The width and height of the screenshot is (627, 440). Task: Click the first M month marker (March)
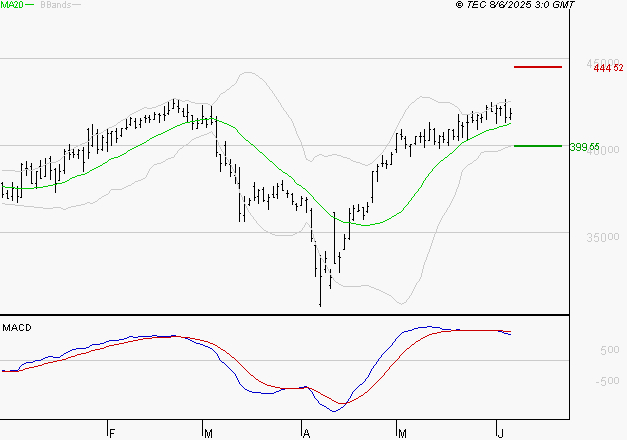pyautogui.click(x=208, y=434)
